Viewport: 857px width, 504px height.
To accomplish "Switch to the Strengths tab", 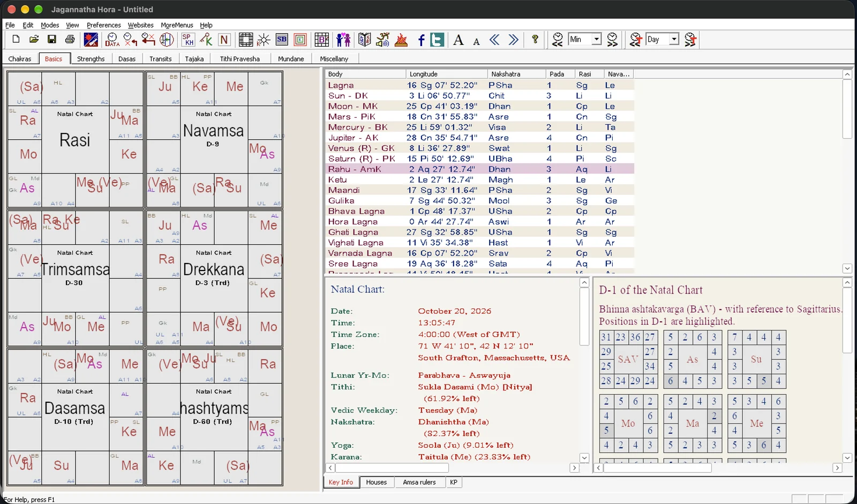I will tap(91, 59).
